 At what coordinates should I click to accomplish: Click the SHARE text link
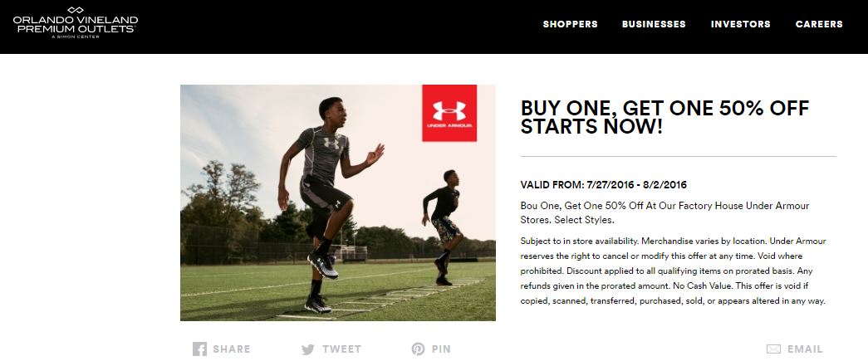pos(231,349)
